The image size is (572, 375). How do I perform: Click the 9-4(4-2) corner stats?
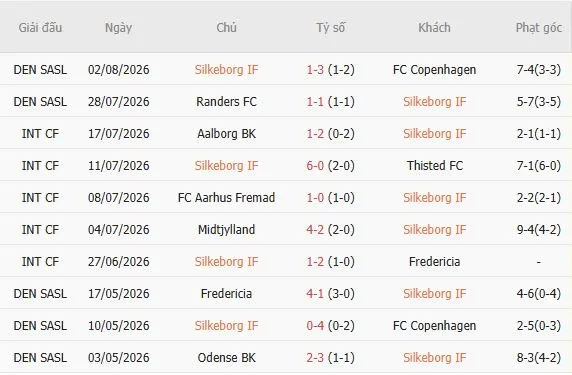click(538, 230)
